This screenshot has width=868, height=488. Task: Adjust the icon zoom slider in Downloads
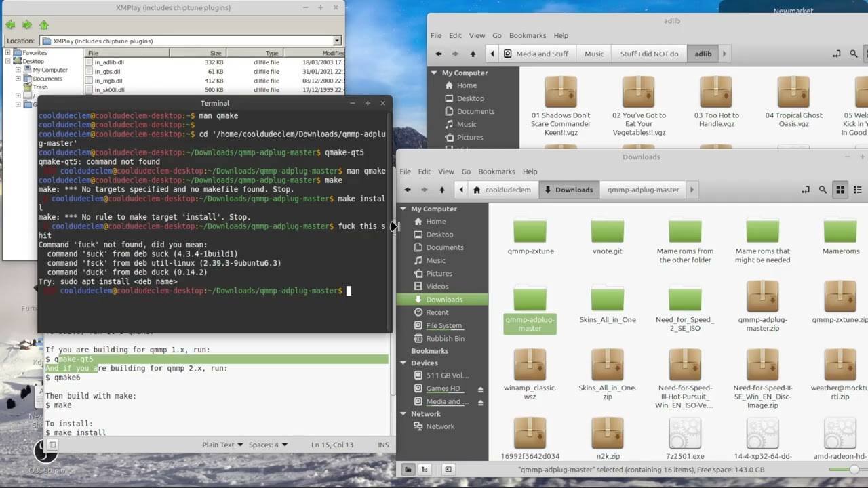point(854,469)
